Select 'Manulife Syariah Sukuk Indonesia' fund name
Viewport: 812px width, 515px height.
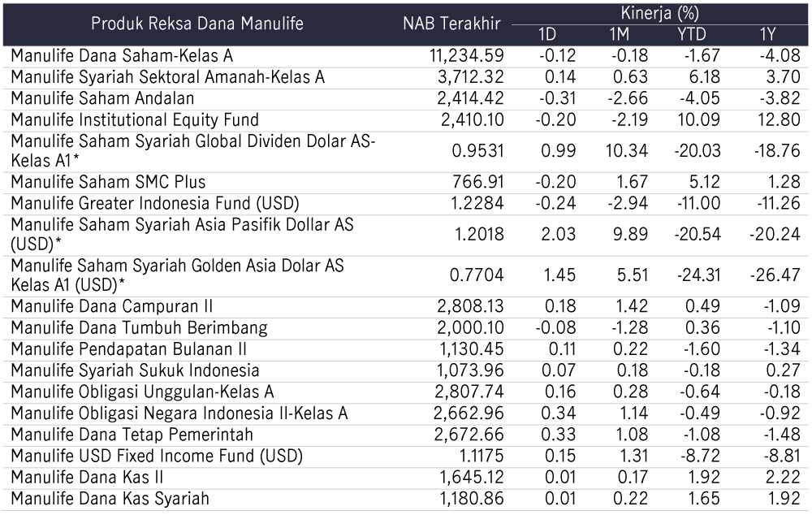[135, 370]
